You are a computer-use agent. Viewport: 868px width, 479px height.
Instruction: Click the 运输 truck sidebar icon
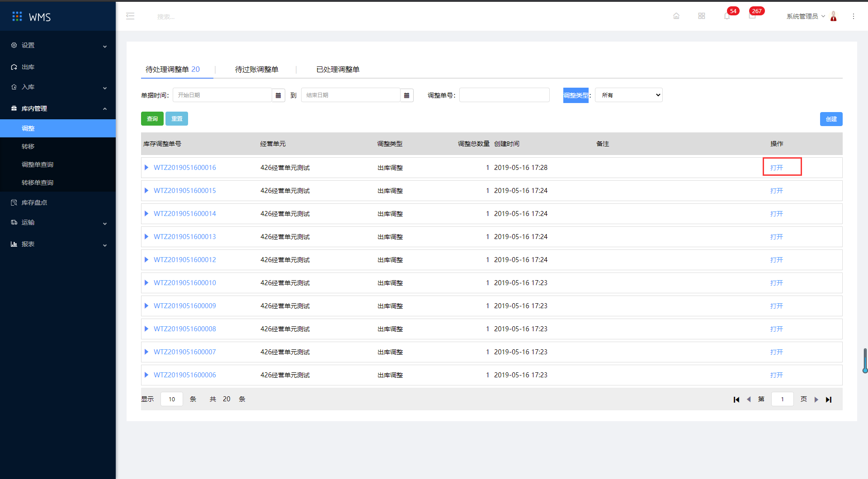(x=14, y=222)
